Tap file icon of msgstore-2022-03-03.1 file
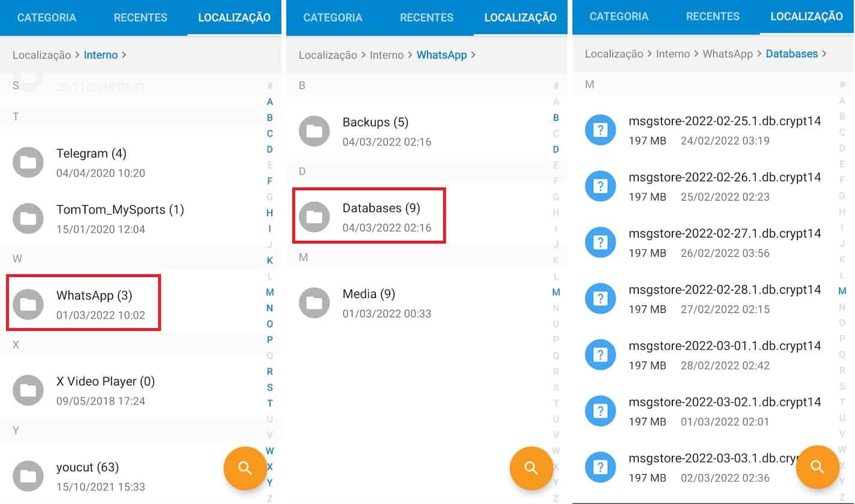This screenshot has width=855, height=504. coord(601,467)
